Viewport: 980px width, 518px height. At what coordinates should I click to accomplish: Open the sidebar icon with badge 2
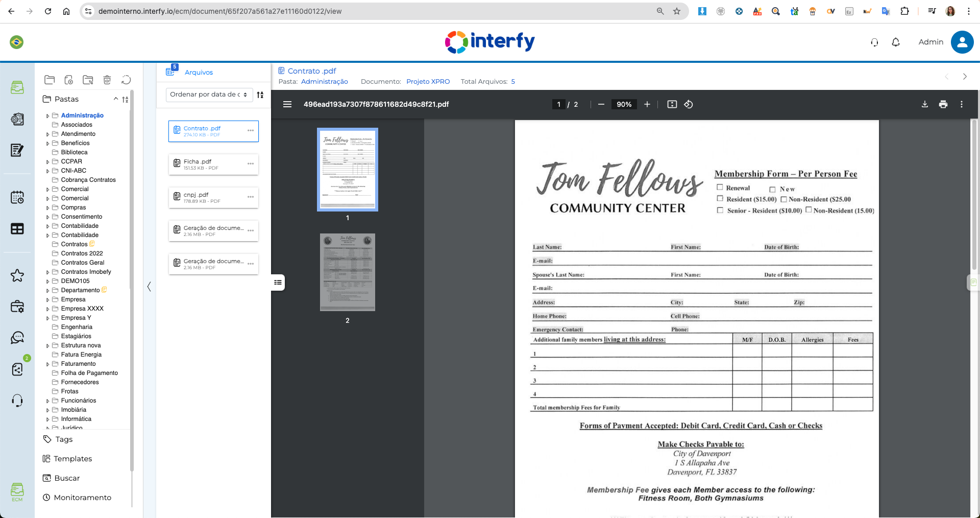(17, 369)
